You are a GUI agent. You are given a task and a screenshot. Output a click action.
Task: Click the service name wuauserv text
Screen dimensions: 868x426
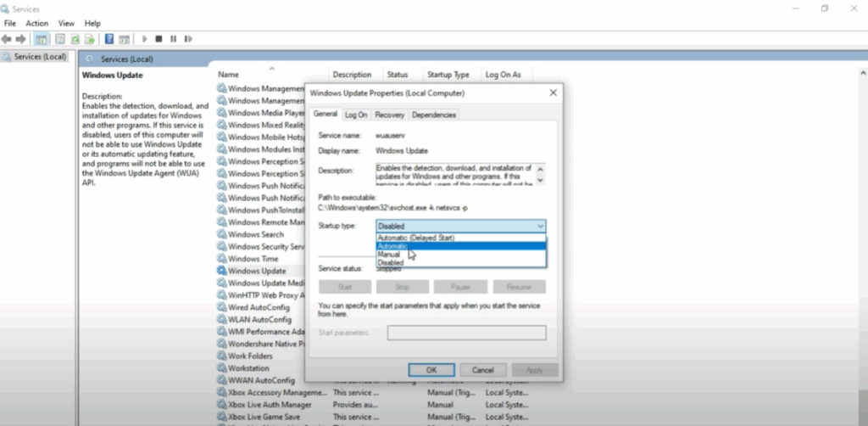[388, 135]
